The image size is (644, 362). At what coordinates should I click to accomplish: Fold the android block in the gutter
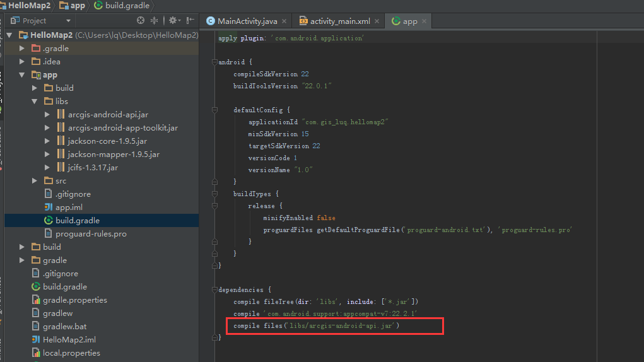click(214, 62)
